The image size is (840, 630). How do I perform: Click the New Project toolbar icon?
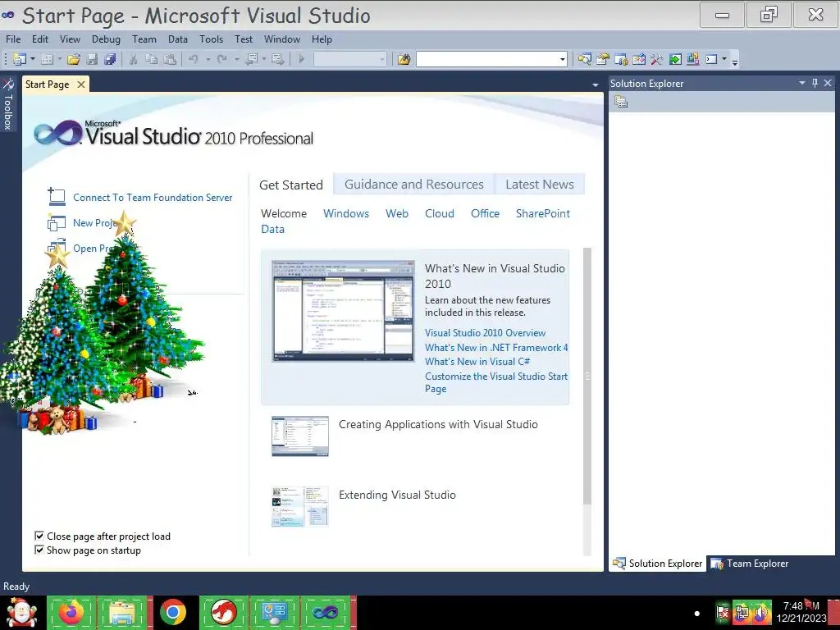coord(20,59)
